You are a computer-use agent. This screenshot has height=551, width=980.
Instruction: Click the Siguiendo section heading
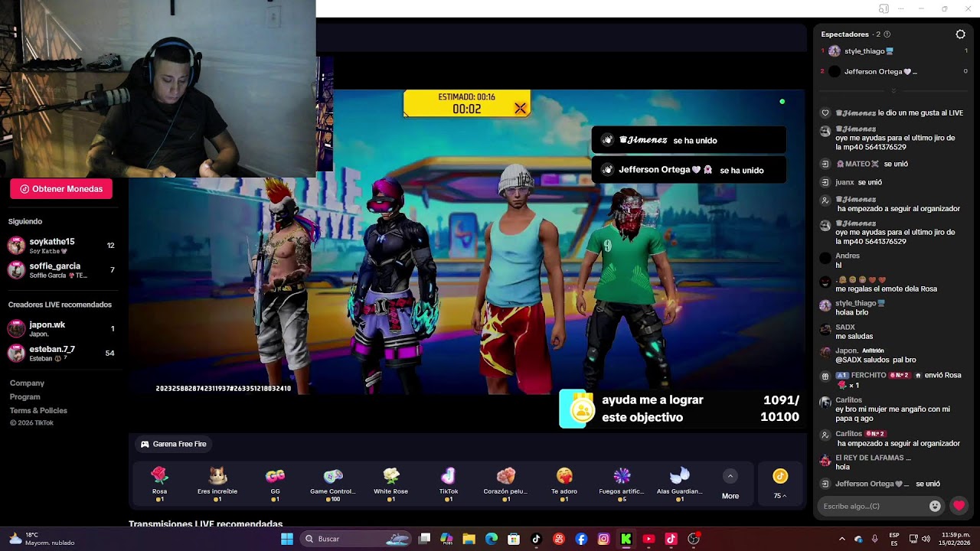pyautogui.click(x=25, y=221)
